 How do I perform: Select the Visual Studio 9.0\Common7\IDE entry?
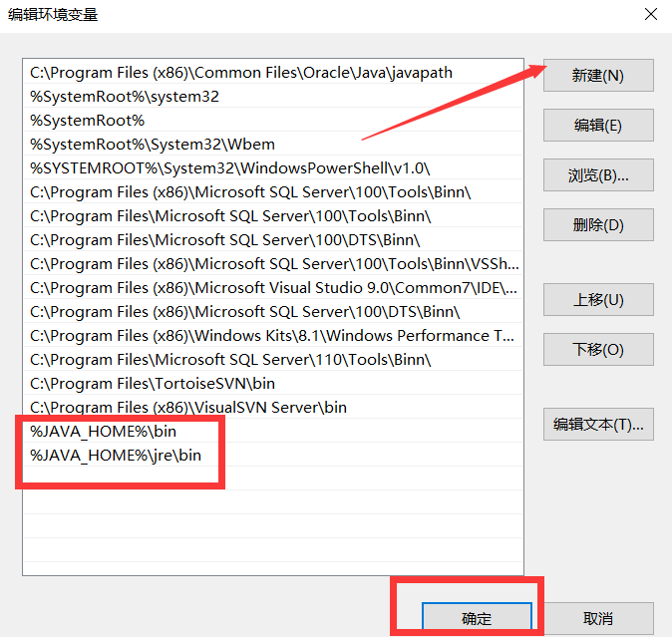(x=273, y=288)
